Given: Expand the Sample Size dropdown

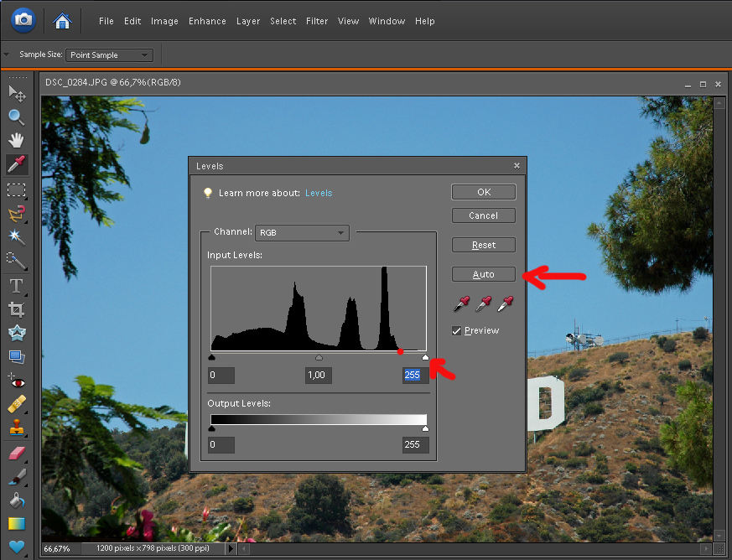Looking at the screenshot, I should click(110, 55).
